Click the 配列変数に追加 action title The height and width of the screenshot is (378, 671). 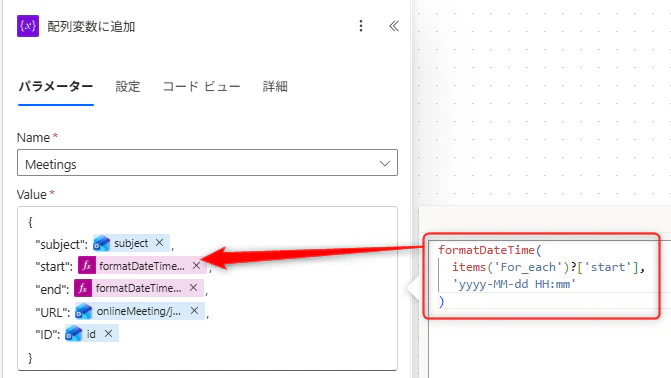(x=91, y=27)
